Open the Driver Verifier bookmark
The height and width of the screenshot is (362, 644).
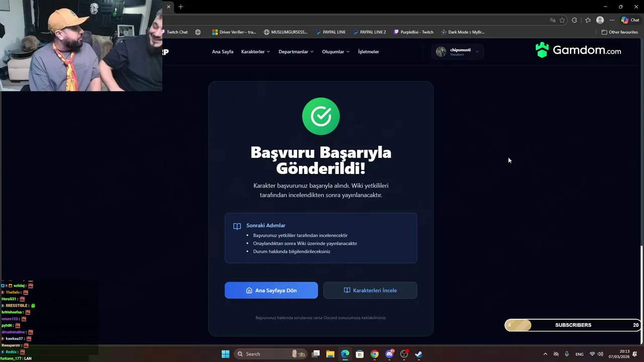[234, 32]
